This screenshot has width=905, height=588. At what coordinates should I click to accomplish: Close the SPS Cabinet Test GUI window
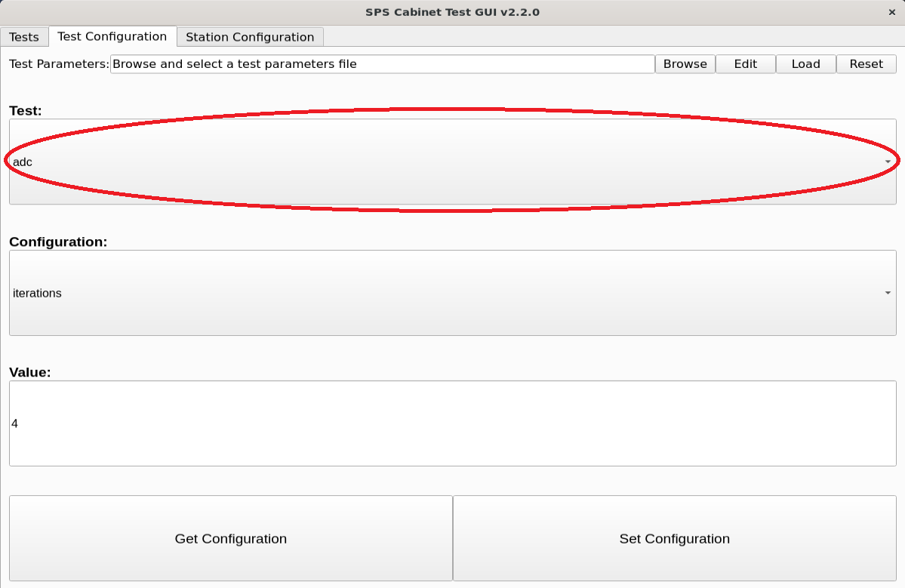(x=892, y=12)
